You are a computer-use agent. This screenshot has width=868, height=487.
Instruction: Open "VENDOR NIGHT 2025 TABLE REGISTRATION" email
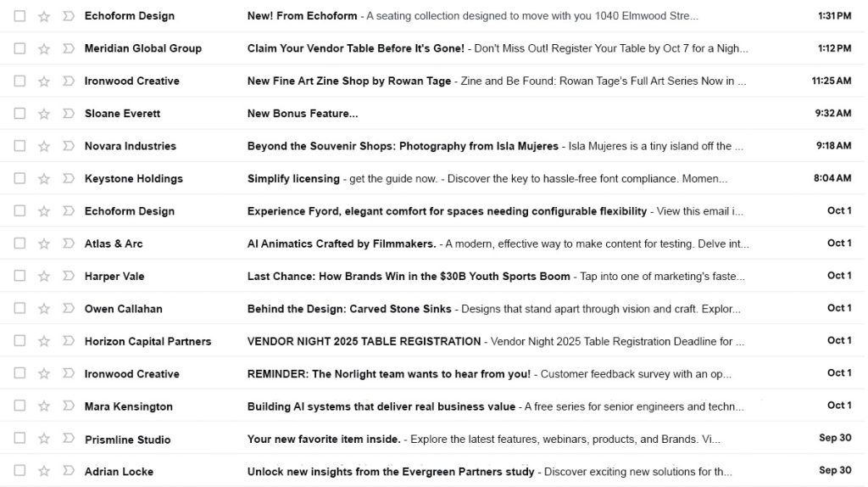coord(364,341)
